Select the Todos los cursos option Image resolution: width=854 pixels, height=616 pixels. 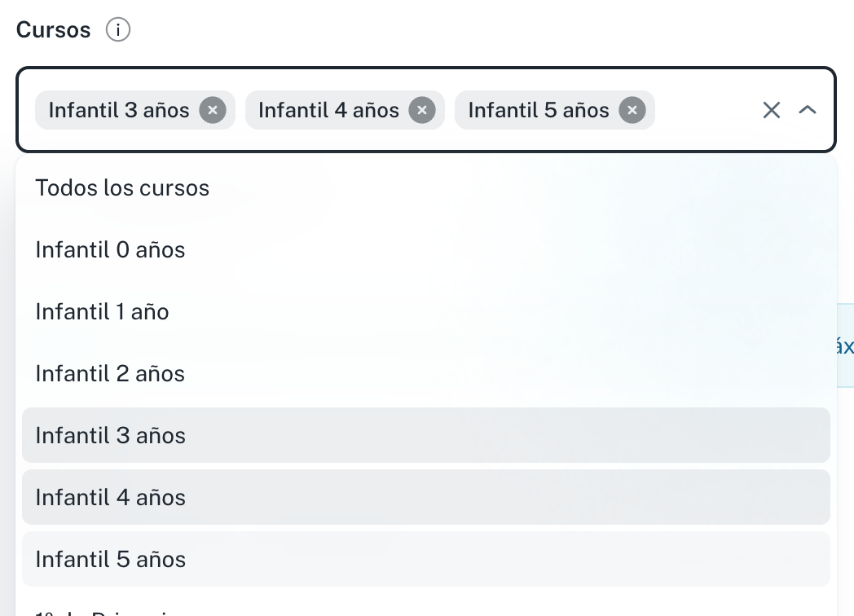122,188
